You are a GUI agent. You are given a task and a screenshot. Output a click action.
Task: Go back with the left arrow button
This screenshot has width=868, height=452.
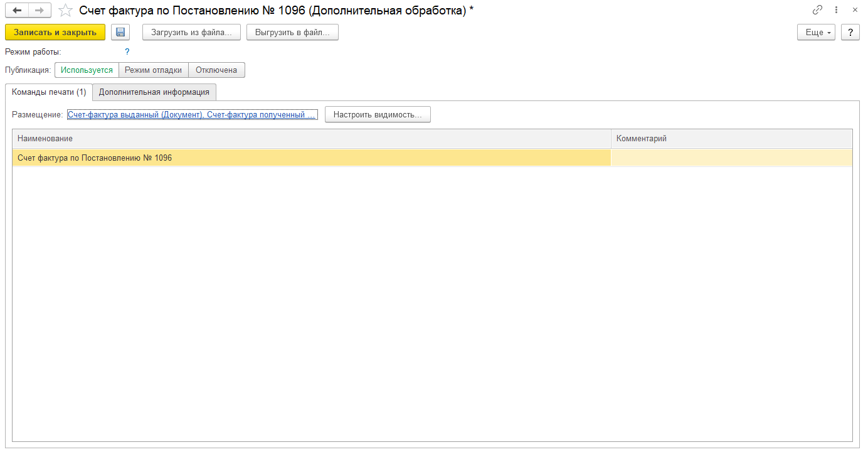17,10
